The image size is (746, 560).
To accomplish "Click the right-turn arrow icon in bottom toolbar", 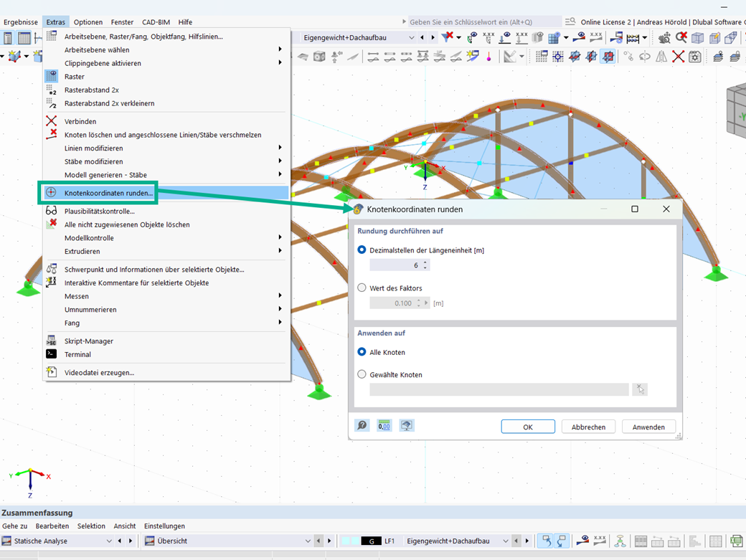I will 562,541.
